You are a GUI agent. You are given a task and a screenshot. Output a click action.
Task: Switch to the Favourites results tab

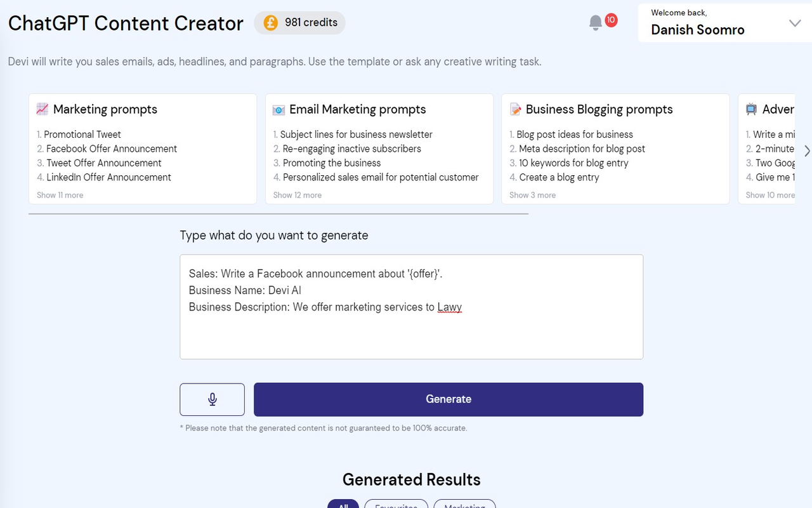[x=396, y=505]
